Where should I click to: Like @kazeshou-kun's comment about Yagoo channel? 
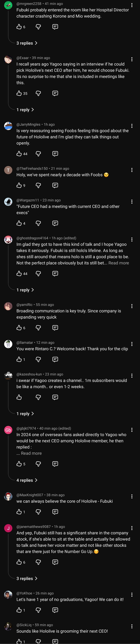(x=19, y=397)
